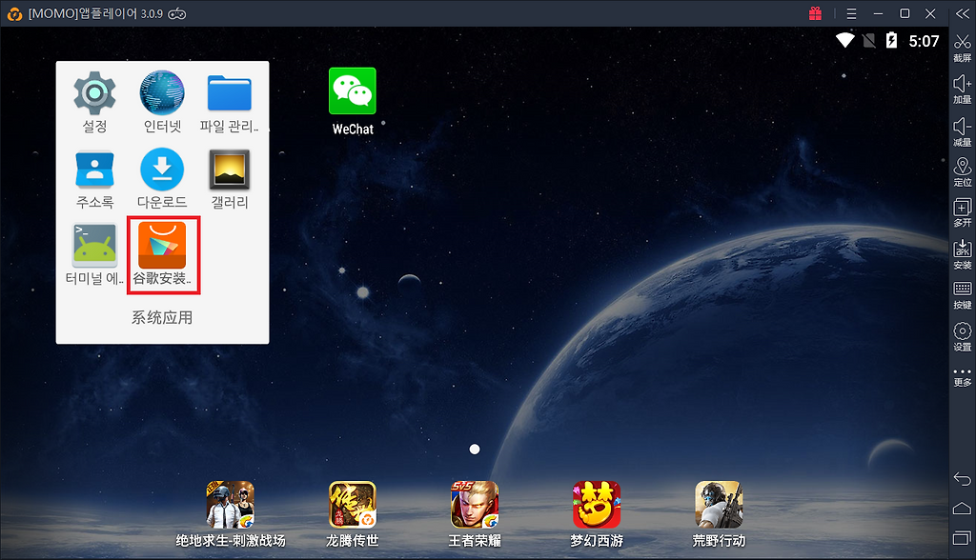Open the 파일 관리 file manager

tap(230, 93)
